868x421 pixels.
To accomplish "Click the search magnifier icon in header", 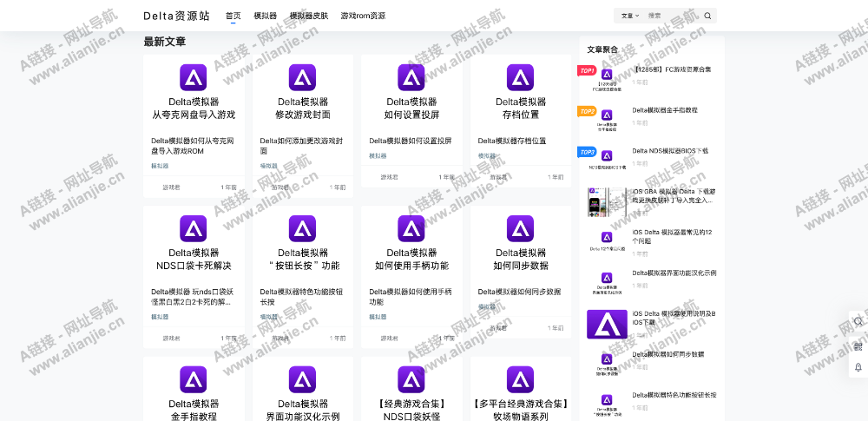I will (x=707, y=16).
